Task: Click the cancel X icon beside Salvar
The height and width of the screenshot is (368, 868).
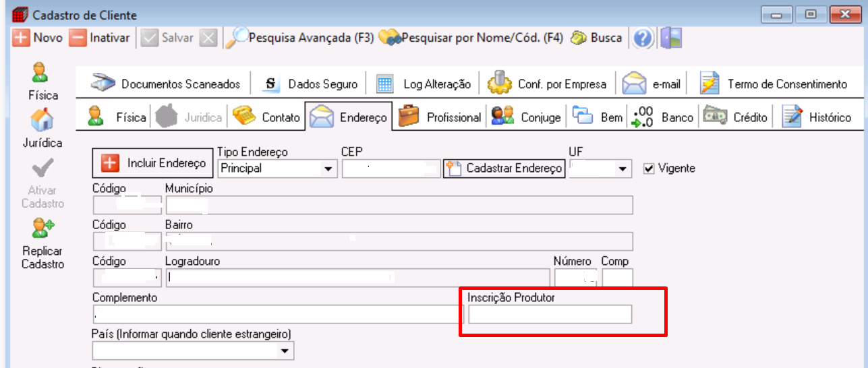Action: click(x=208, y=38)
